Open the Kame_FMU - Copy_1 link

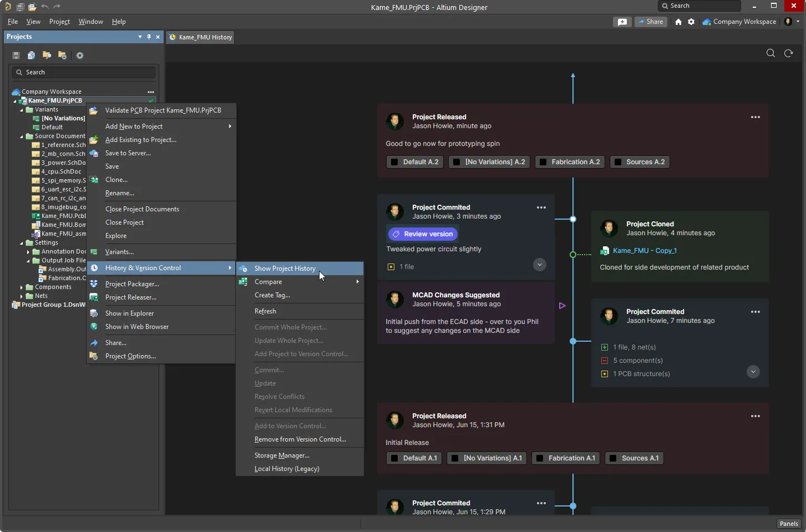click(645, 251)
